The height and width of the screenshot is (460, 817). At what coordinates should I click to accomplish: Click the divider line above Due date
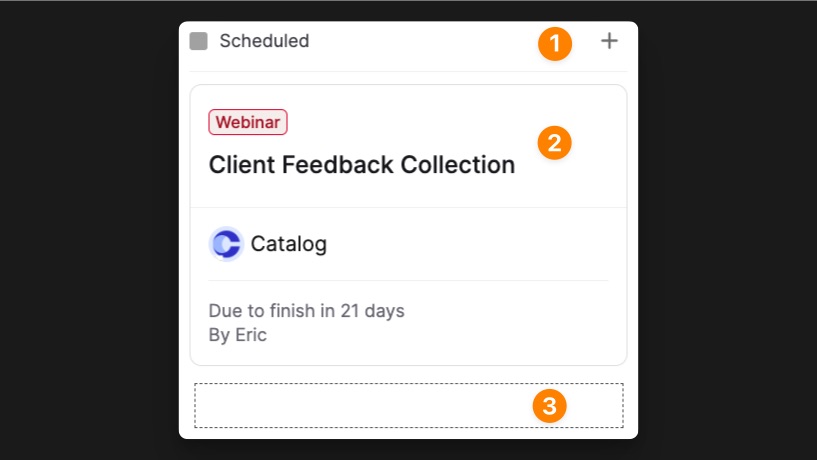[x=408, y=281]
